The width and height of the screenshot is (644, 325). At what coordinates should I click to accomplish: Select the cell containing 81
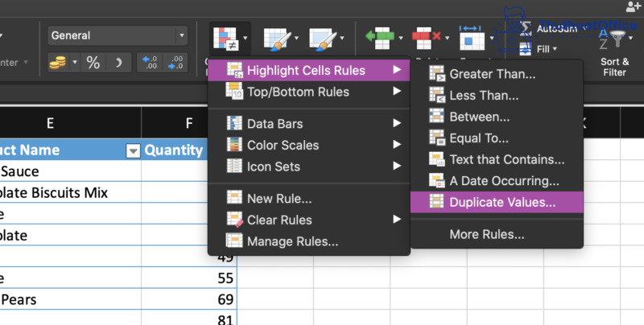[x=189, y=319]
